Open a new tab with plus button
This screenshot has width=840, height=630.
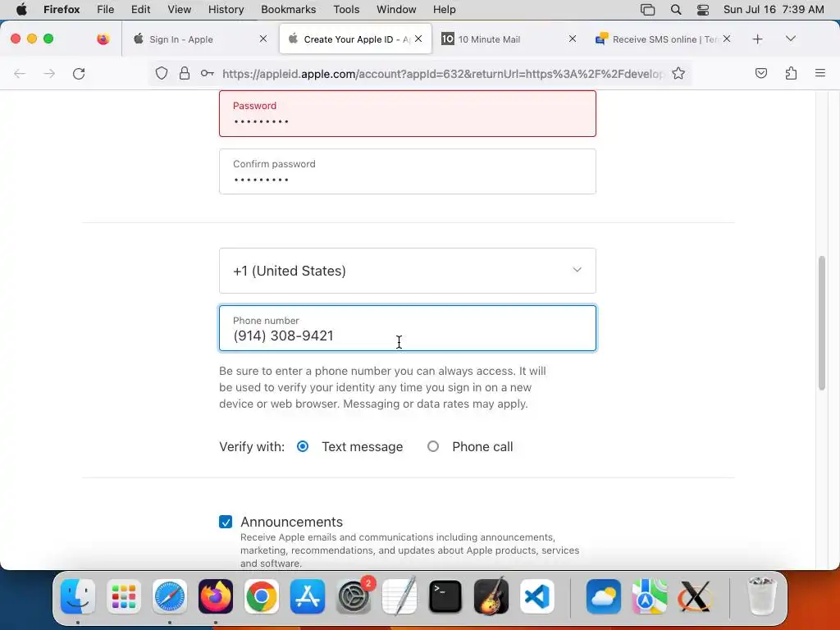pos(757,39)
